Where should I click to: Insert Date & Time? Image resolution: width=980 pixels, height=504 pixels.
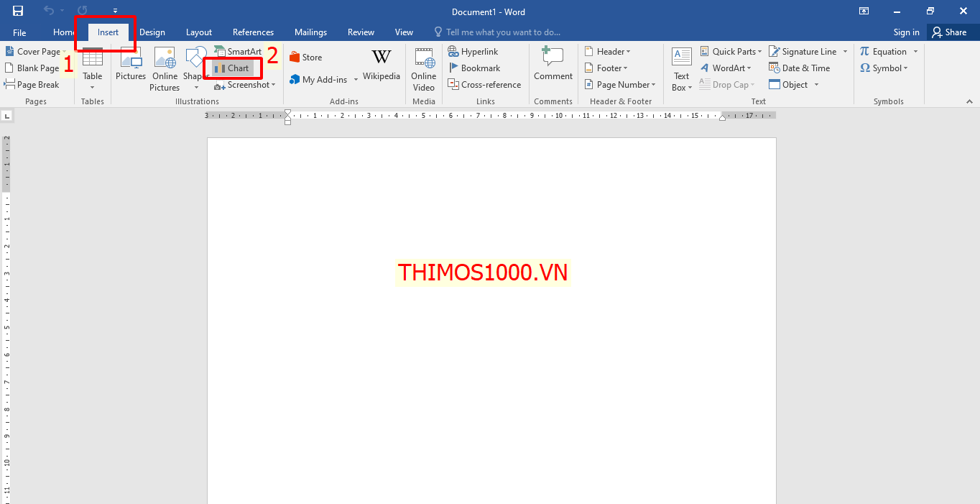[x=800, y=68]
